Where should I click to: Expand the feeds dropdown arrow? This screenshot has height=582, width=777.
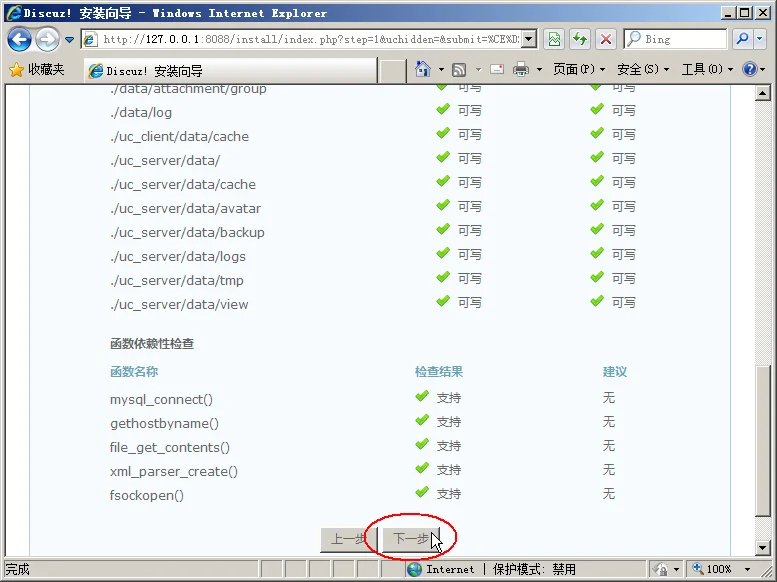[478, 69]
